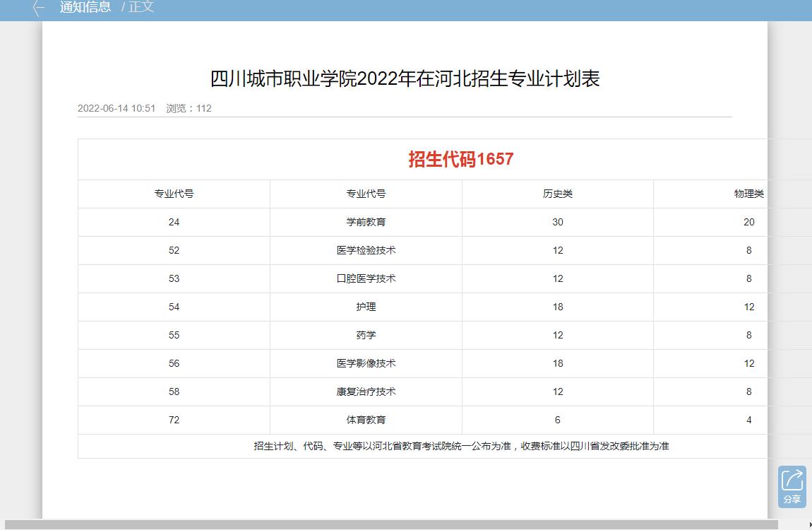The width and height of the screenshot is (812, 530).
Task: Select the page title 四川城市职业学院2022年在河北招生专业计划表
Action: 405,78
